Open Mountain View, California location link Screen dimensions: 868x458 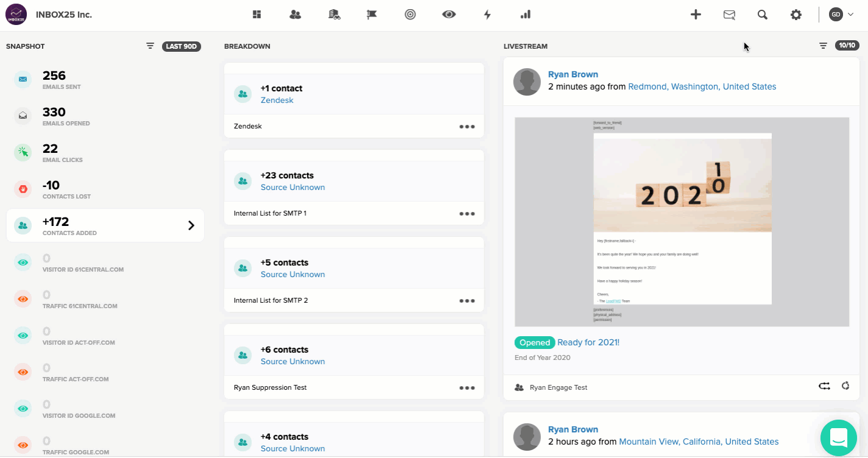[699, 442]
